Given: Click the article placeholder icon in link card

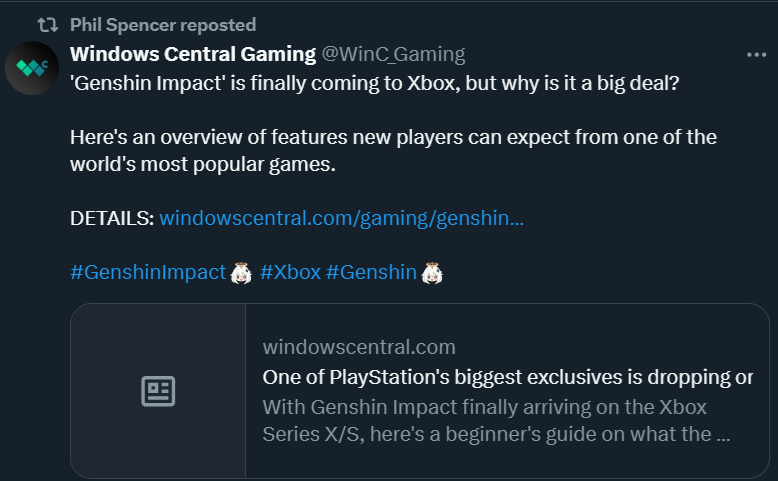Looking at the screenshot, I should [158, 391].
